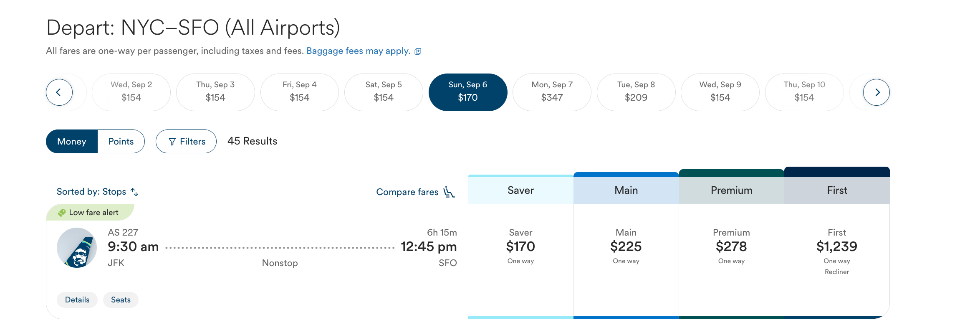Image resolution: width=980 pixels, height=335 pixels.
Task: View Seats for flight AS 227
Action: pos(121,300)
